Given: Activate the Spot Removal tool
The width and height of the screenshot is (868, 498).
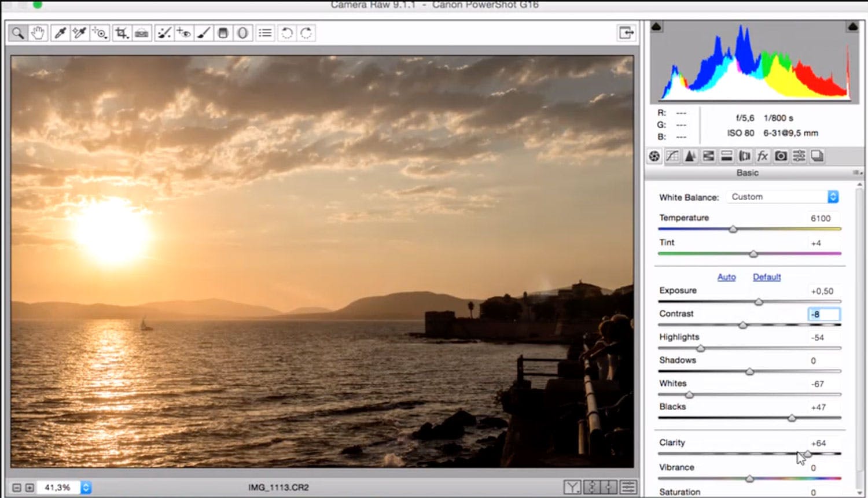Looking at the screenshot, I should coord(164,33).
